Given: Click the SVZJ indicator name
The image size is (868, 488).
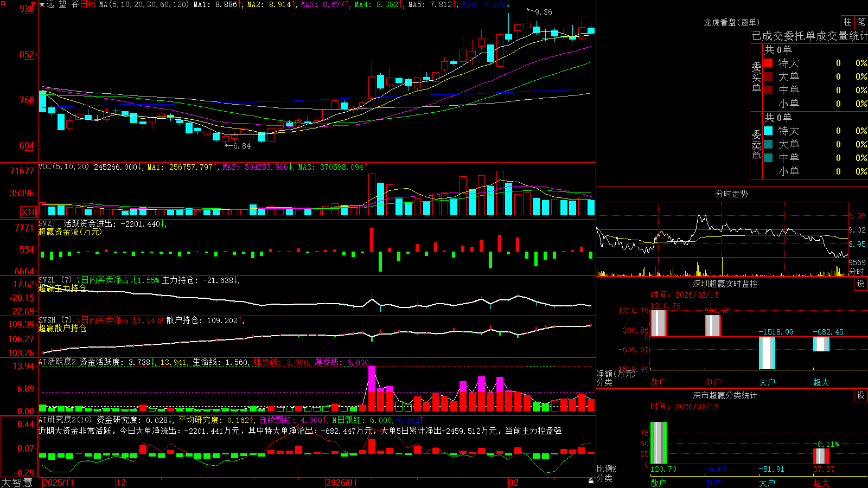Looking at the screenshot, I should tap(47, 223).
